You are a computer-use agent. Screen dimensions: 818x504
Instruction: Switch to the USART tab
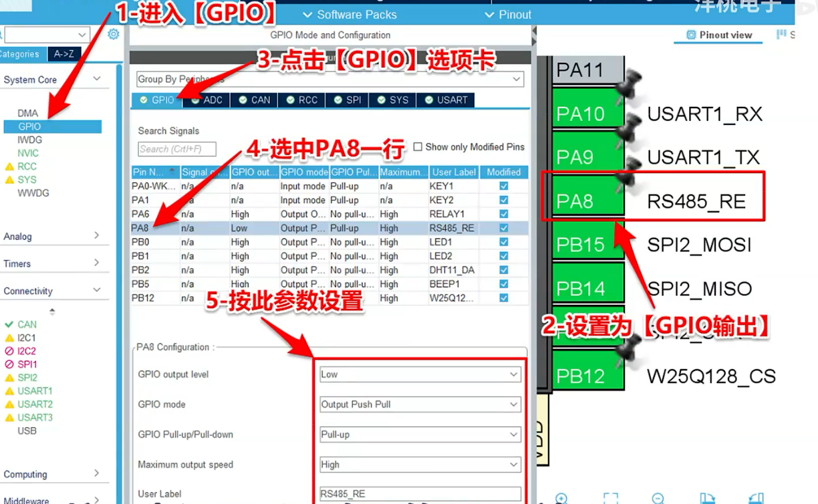pos(446,100)
